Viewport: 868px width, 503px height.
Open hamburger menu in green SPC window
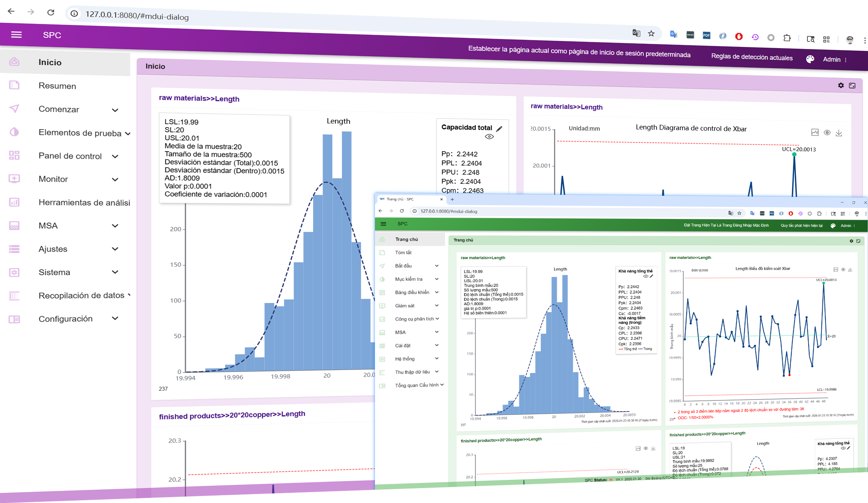[383, 224]
